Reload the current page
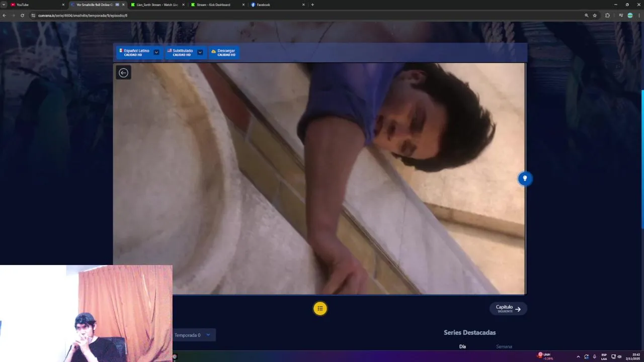The height and width of the screenshot is (362, 644). point(22,16)
